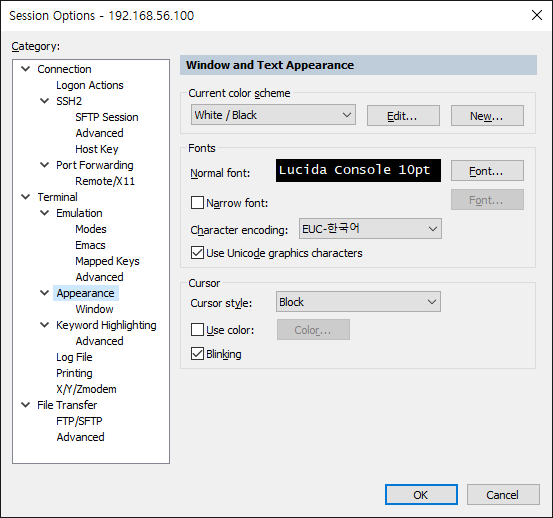The height and width of the screenshot is (518, 553).
Task: Collapse the Keyword Highlighting chevron
Action: pyautogui.click(x=44, y=325)
